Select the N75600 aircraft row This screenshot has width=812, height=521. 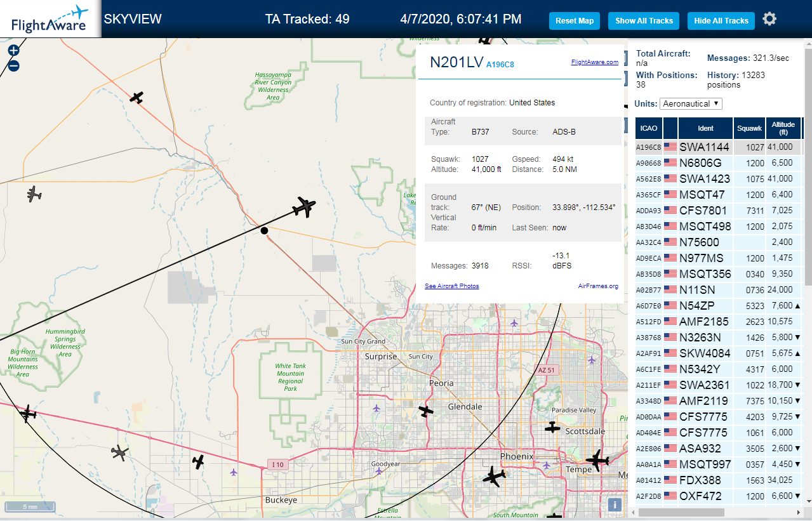[x=719, y=242]
